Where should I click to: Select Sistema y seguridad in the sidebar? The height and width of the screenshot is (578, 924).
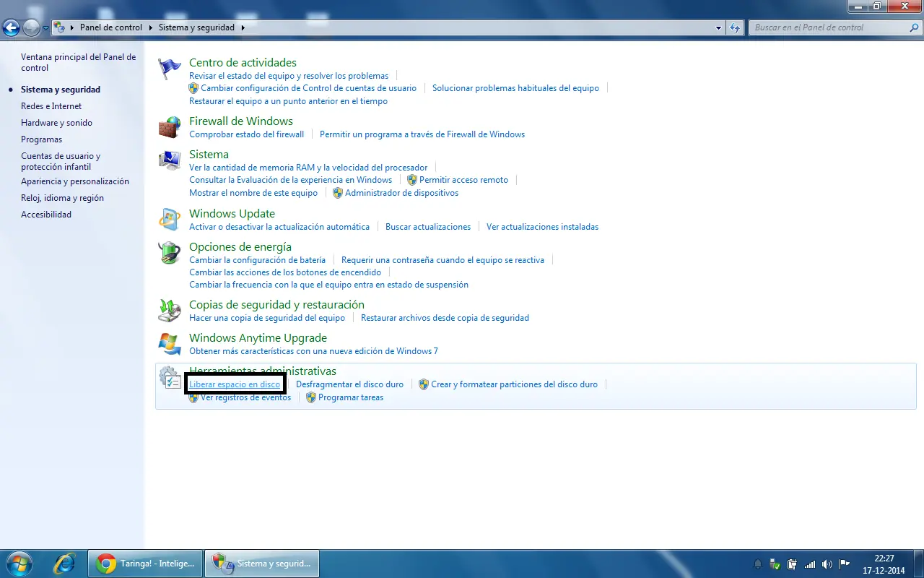click(x=61, y=90)
